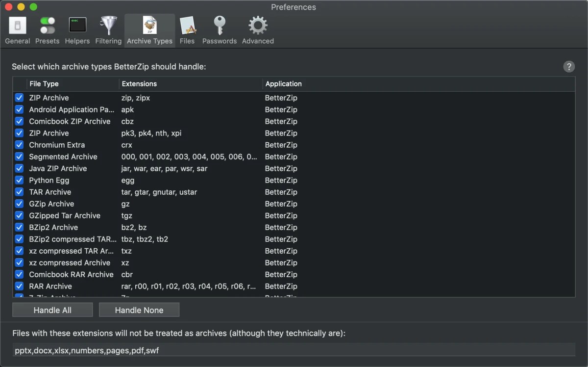Open Application dropdown for Comicbook RAR row
This screenshot has width=588, height=367.
click(281, 274)
